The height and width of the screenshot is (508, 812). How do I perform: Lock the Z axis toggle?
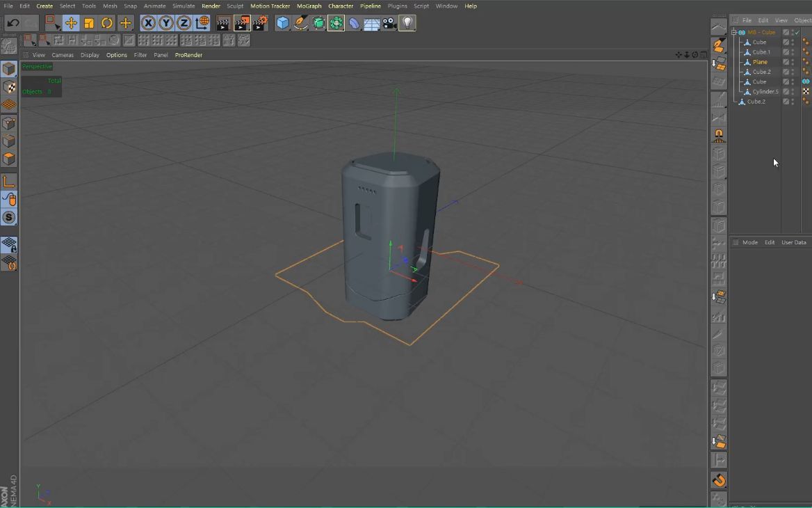coord(183,23)
